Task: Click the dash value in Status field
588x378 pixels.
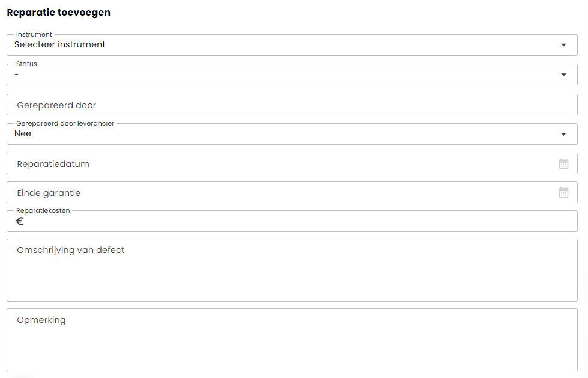Action: (16, 75)
